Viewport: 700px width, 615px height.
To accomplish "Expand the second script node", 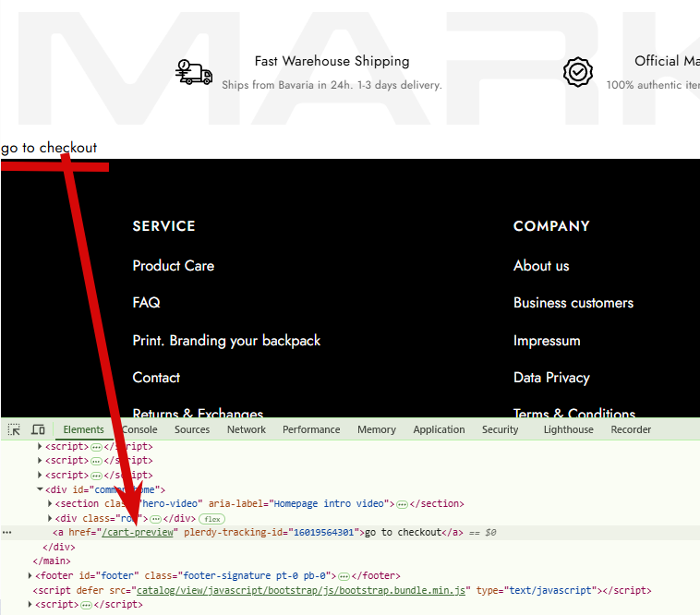I will 40,460.
